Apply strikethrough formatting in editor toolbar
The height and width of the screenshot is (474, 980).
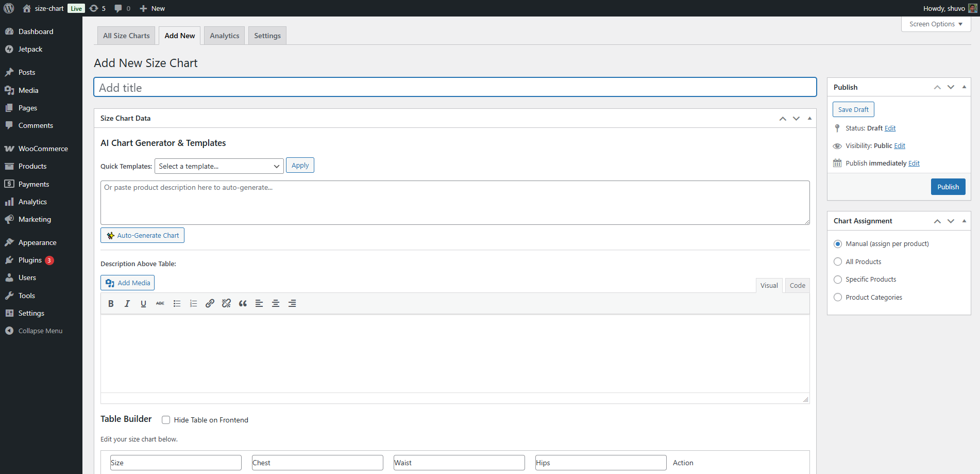pyautogui.click(x=160, y=303)
